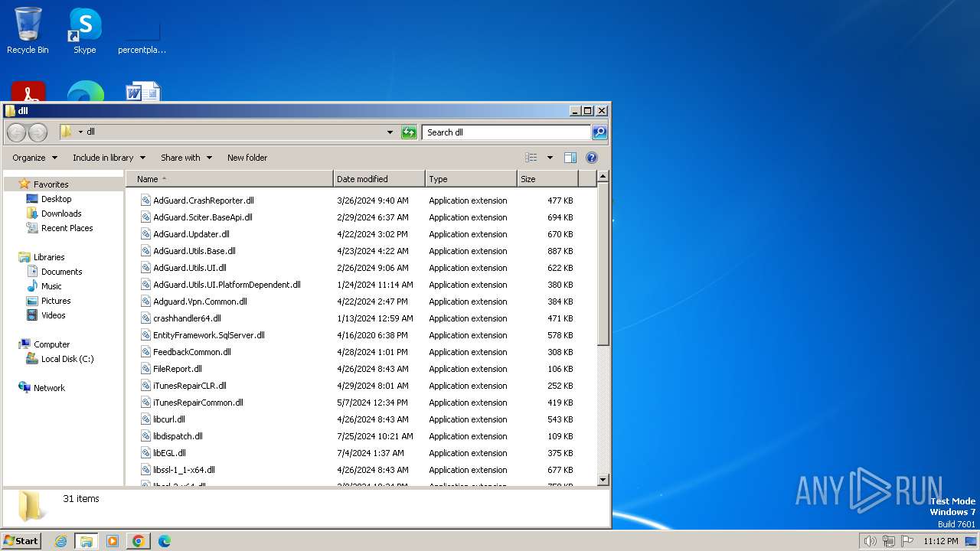The width and height of the screenshot is (980, 551).
Task: Open the Videos library
Action: tap(53, 315)
